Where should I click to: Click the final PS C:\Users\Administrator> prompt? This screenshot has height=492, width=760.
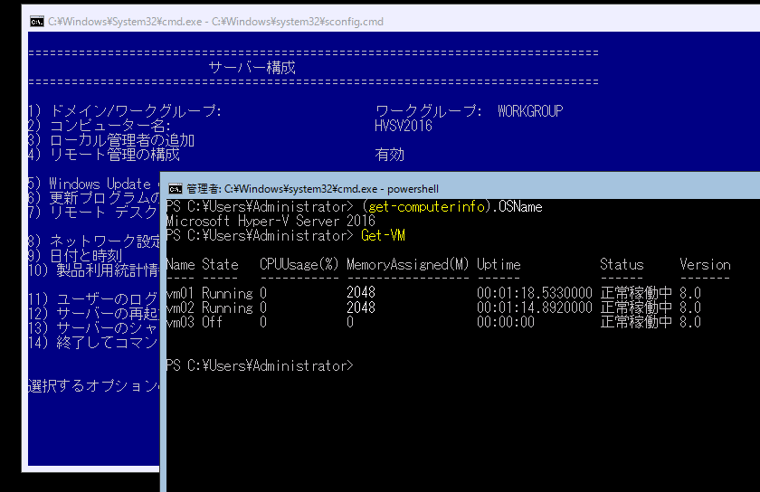(x=260, y=365)
